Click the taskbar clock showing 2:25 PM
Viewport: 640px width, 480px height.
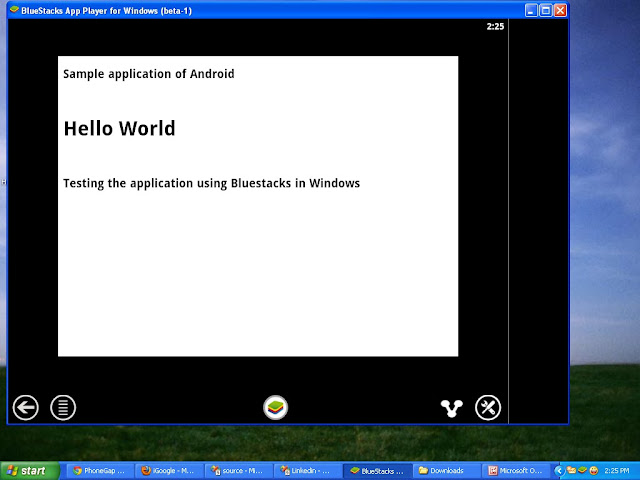click(x=617, y=471)
